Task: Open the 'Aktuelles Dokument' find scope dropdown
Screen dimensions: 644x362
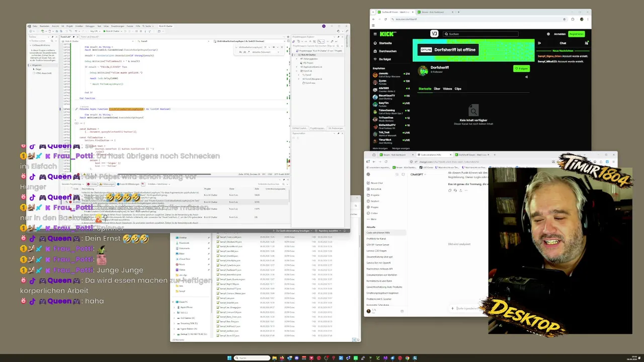Action: [267, 52]
